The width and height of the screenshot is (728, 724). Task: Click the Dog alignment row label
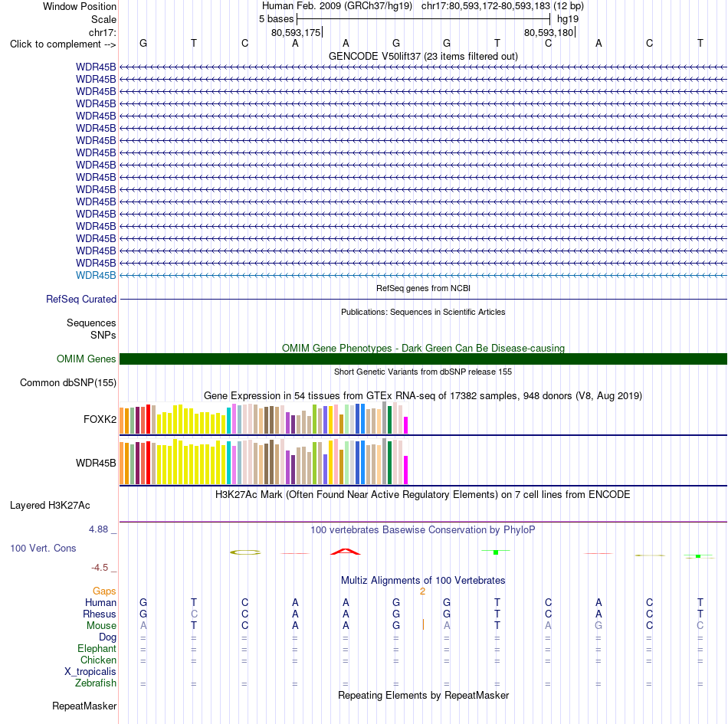click(x=107, y=637)
